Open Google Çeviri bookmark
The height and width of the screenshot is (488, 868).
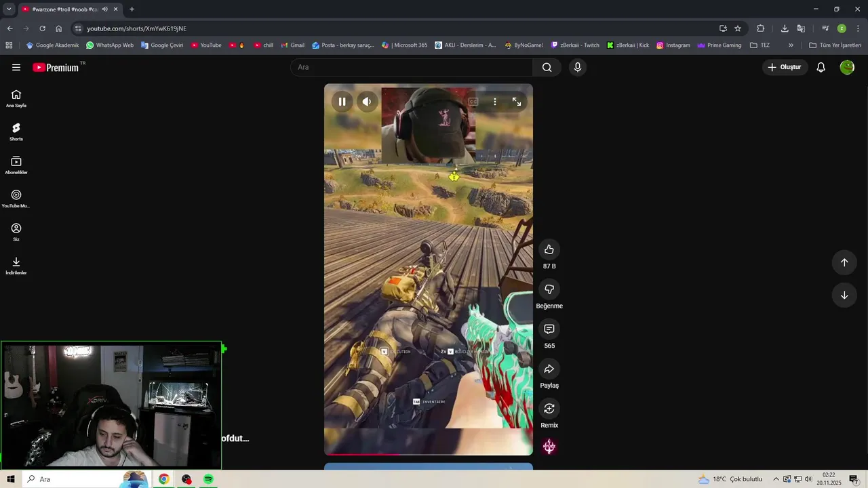(x=162, y=45)
